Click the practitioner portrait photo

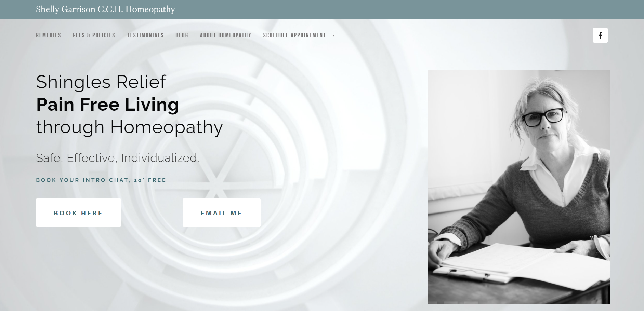click(x=519, y=187)
